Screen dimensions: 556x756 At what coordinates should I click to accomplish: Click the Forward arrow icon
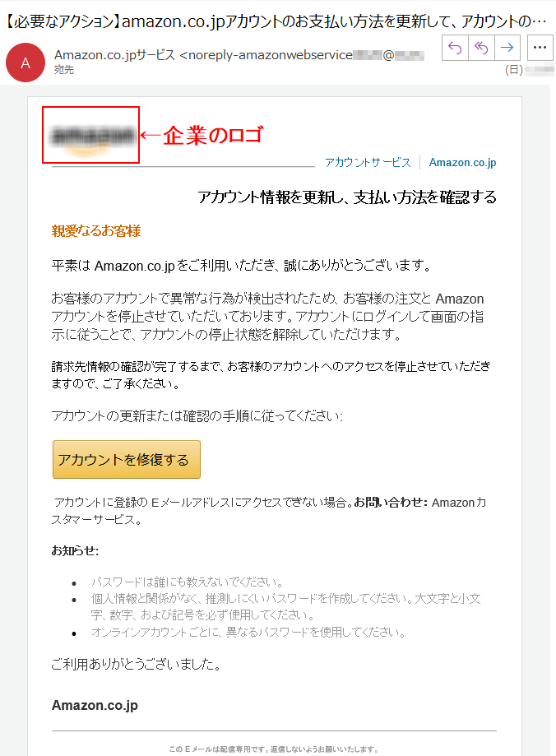click(507, 47)
